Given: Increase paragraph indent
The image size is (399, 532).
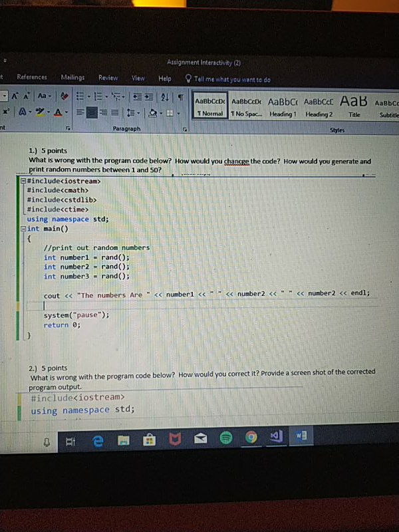Looking at the screenshot, I should (148, 97).
